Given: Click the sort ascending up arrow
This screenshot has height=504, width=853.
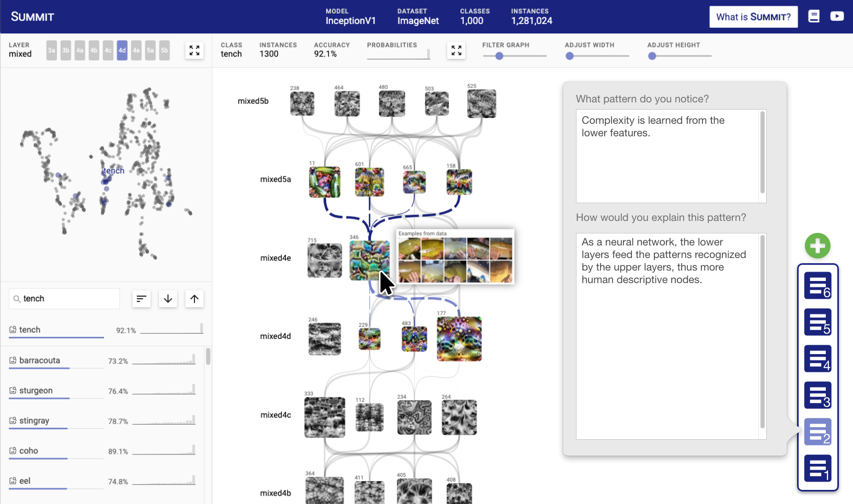Looking at the screenshot, I should [x=194, y=299].
